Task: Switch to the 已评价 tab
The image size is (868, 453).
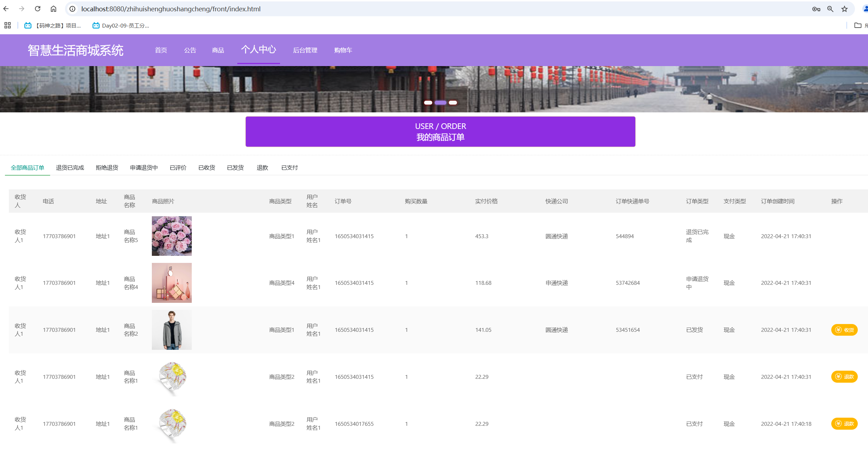Action: click(178, 167)
